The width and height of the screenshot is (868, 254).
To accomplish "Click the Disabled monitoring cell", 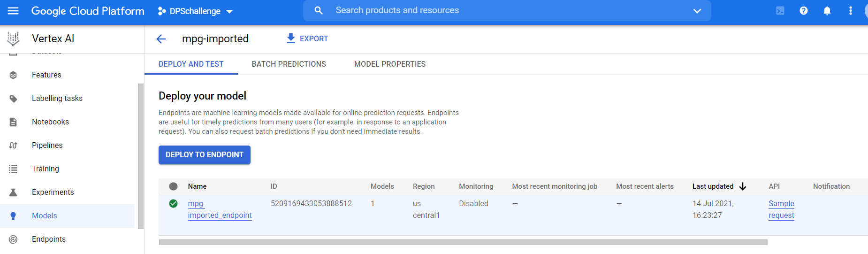I will point(473,203).
